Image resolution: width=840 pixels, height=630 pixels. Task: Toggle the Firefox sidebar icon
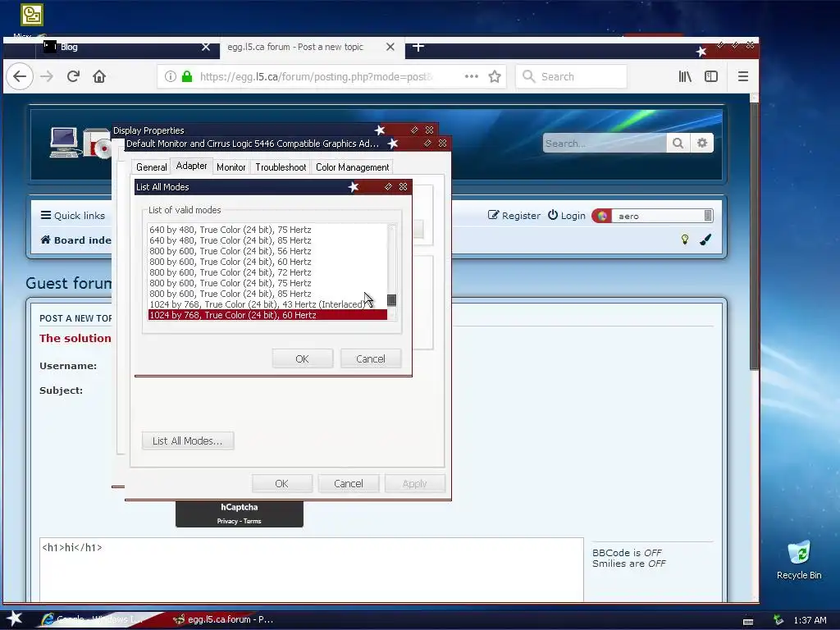[x=711, y=76]
